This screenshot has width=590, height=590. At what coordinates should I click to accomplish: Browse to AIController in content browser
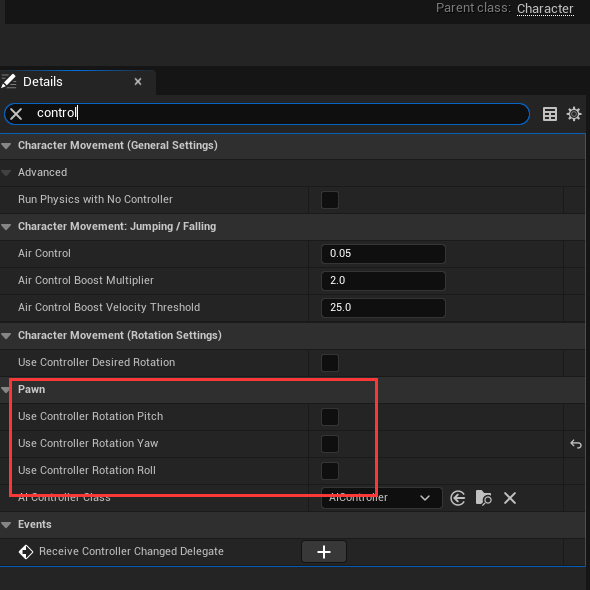(x=484, y=498)
